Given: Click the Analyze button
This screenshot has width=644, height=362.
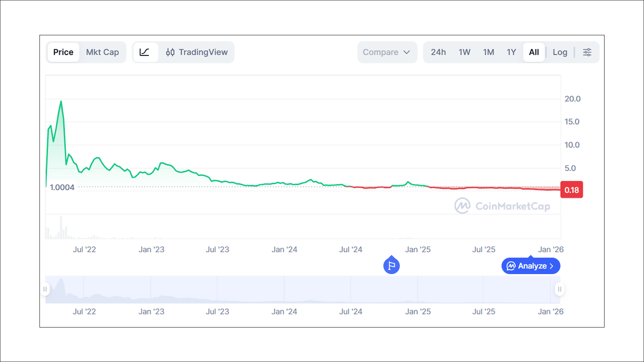Looking at the screenshot, I should (x=531, y=266).
